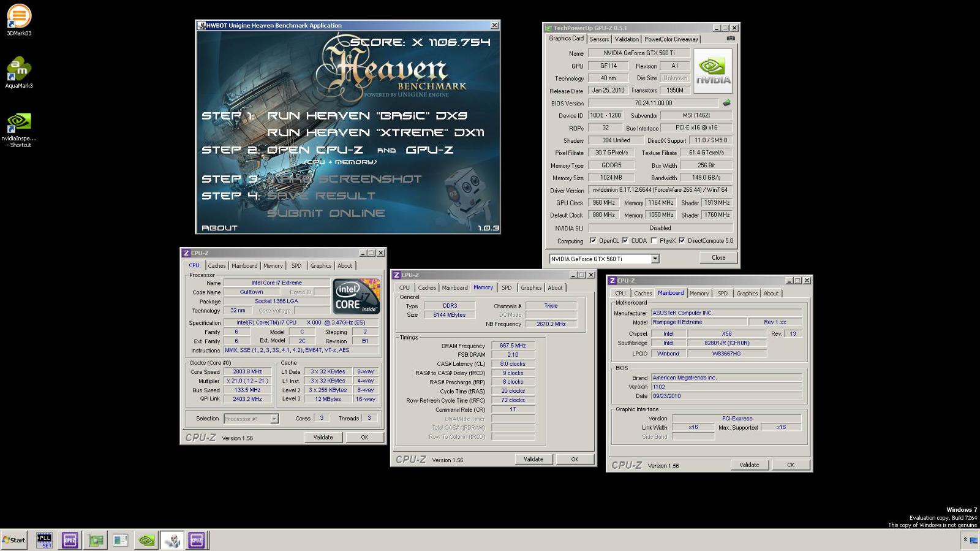980x551 pixels.
Task: Click the Gulftown code name field
Action: [251, 292]
